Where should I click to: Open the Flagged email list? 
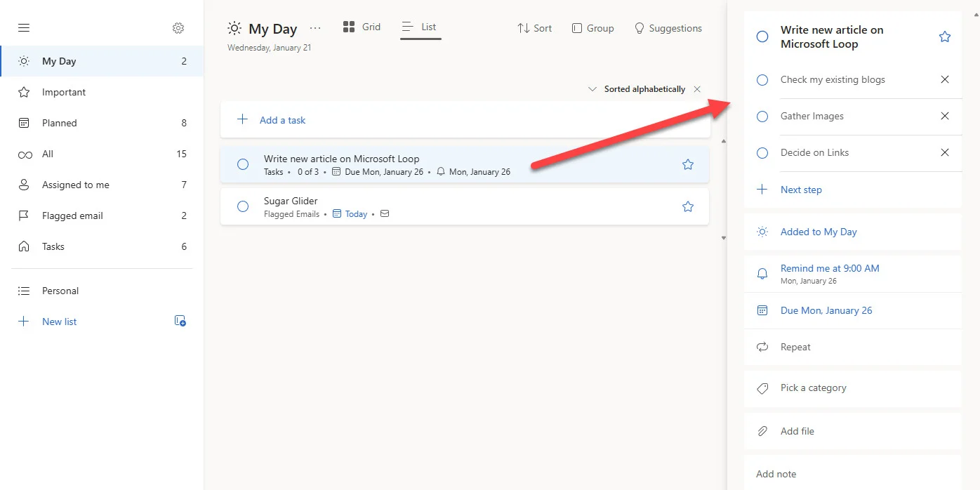tap(102, 216)
